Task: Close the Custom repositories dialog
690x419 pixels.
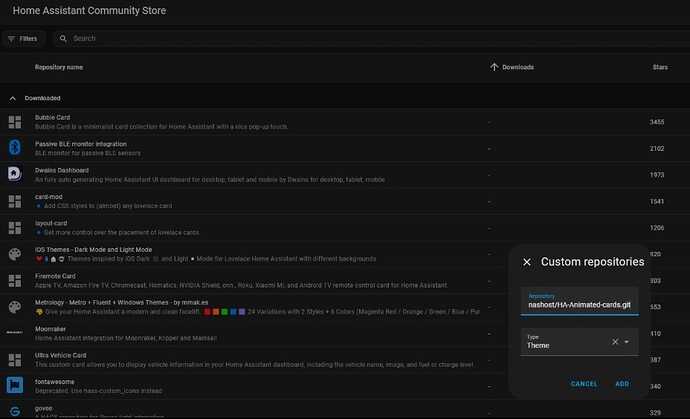Action: [x=527, y=262]
